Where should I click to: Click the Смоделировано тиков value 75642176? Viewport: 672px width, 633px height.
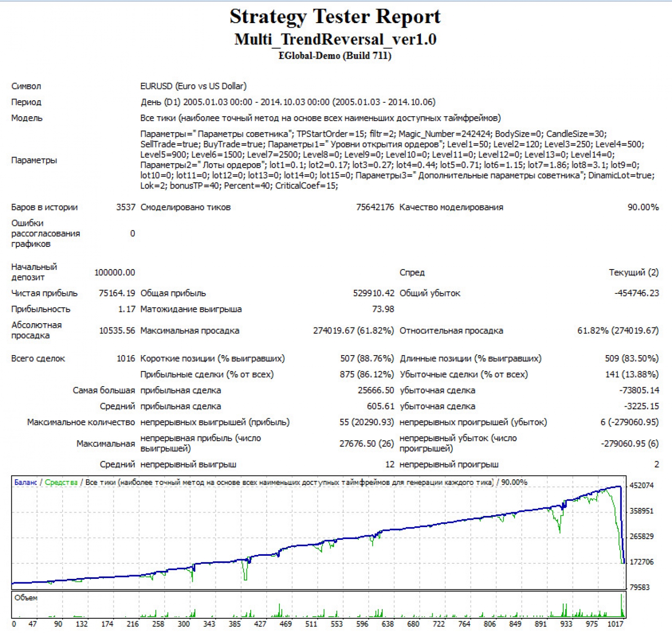[x=375, y=207]
